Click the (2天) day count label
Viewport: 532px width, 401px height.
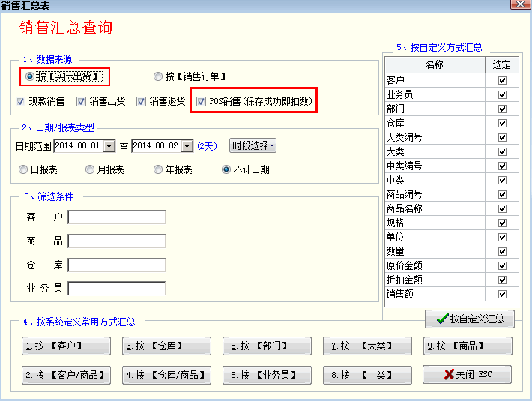coord(207,146)
